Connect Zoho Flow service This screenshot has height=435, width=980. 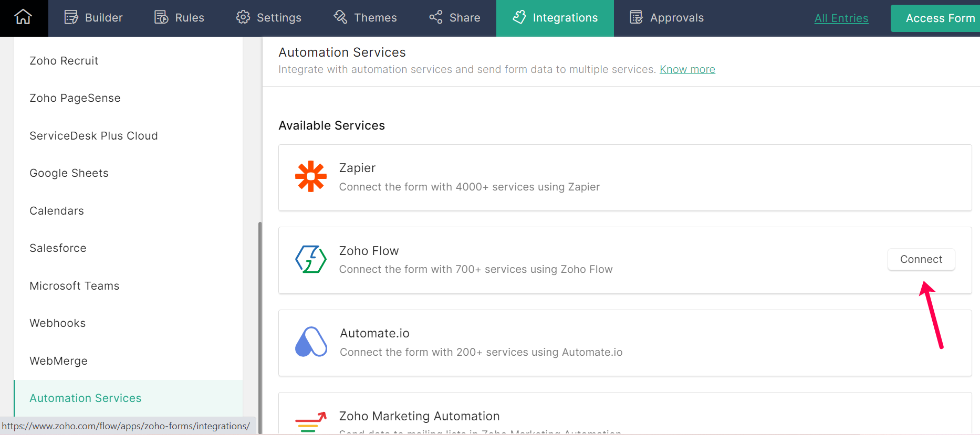[x=921, y=259]
